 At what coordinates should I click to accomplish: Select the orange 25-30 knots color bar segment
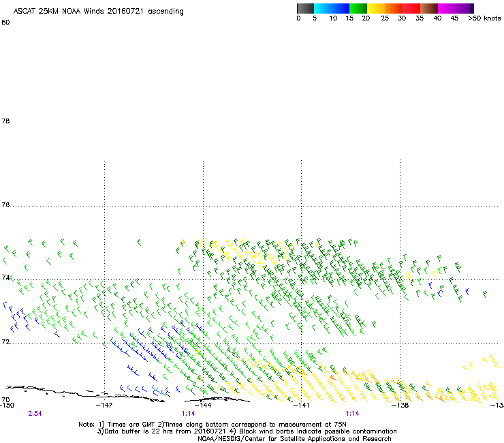point(394,8)
